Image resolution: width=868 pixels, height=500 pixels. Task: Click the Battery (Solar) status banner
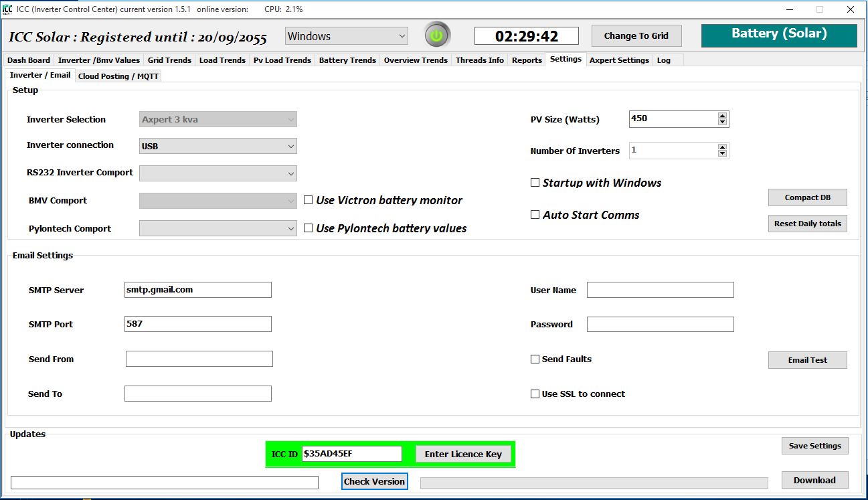[779, 35]
